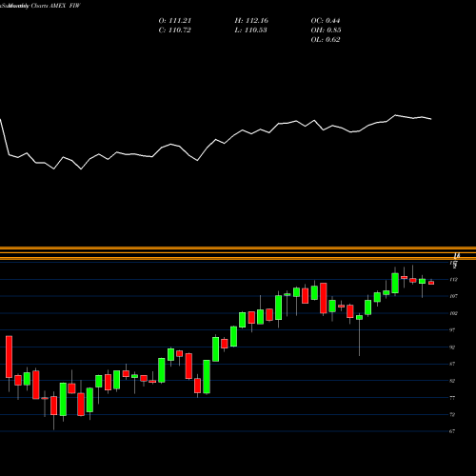
Task: Click the 102 price axis label
Action: tap(454, 313)
